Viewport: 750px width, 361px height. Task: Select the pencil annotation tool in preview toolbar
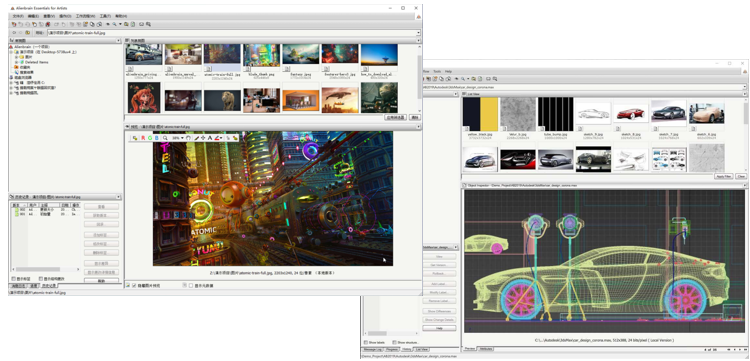(x=197, y=138)
